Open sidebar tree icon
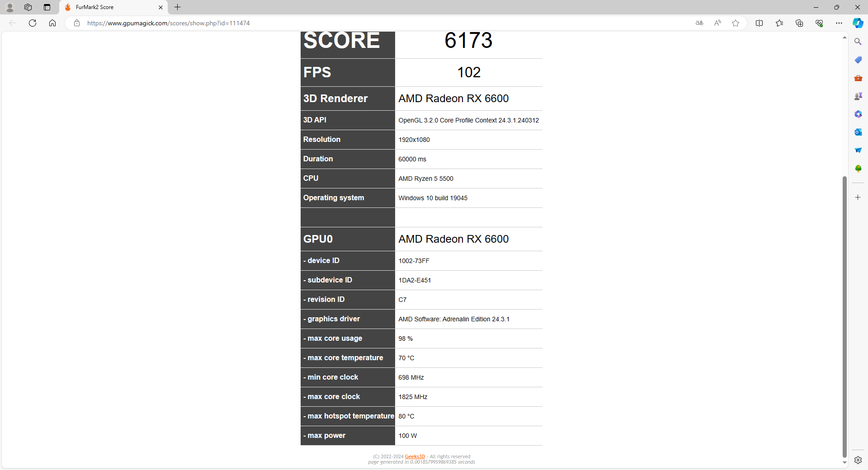Screen dimensions: 868x470 [858, 168]
